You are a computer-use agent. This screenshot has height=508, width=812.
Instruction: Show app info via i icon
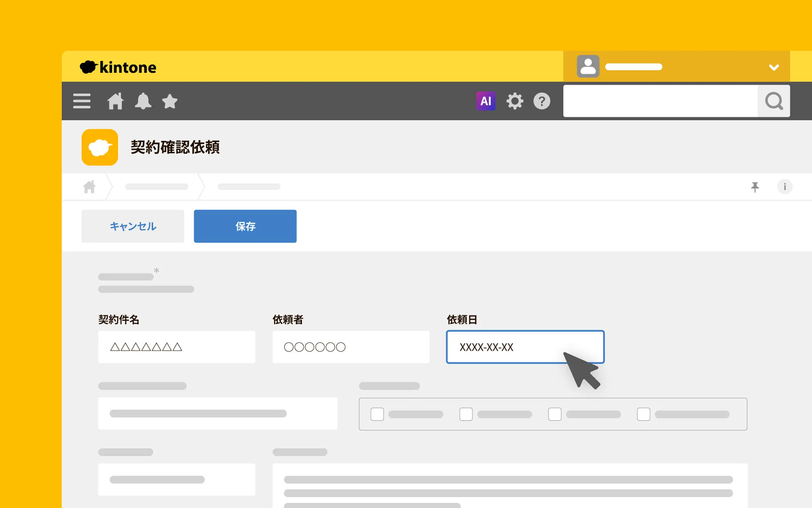[x=785, y=187]
